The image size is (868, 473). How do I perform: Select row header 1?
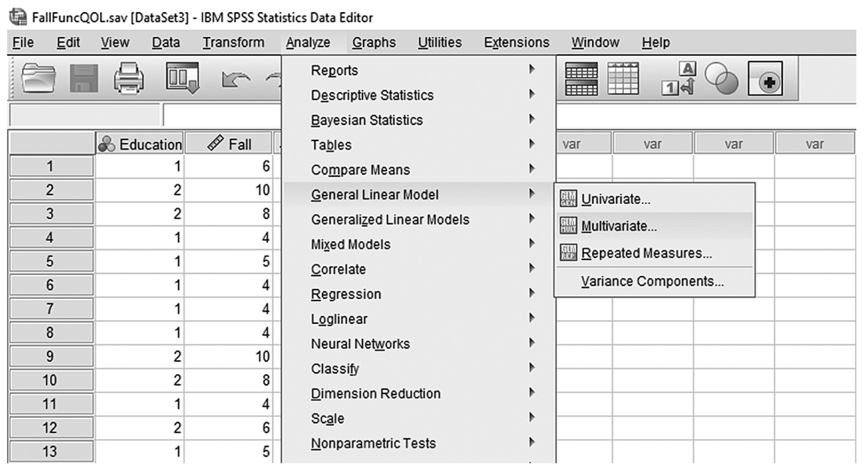coord(51,167)
